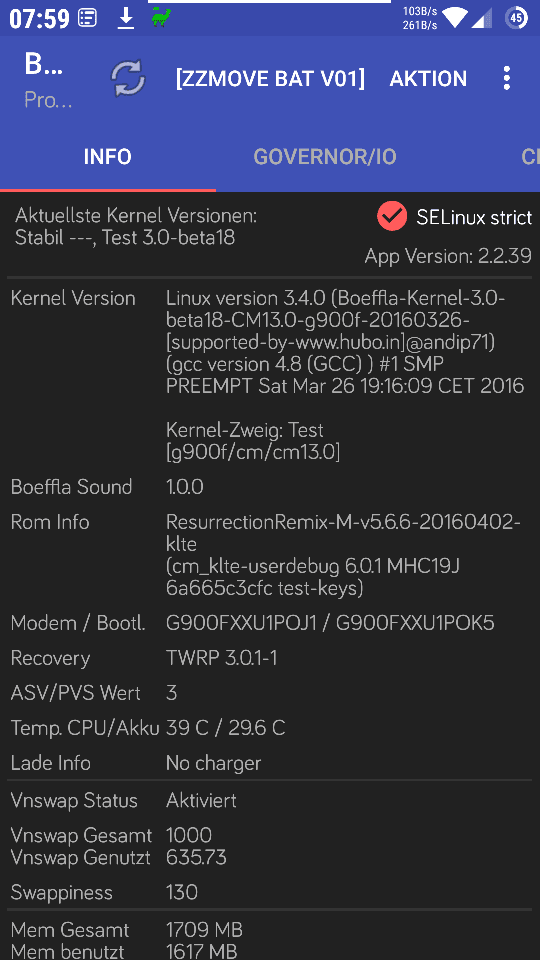Screen dimensions: 540x960
Task: Tap the green dinosaur notification icon
Action: 162,18
